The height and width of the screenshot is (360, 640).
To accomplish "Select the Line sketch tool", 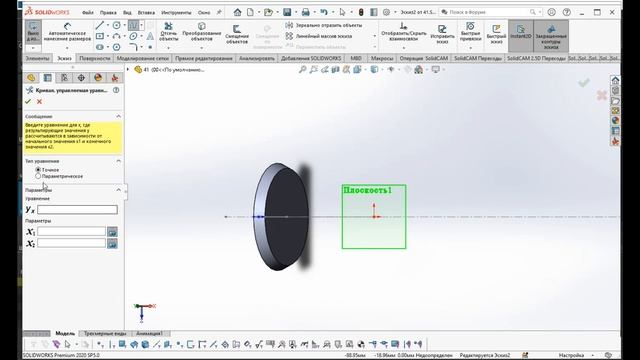I will pyautogui.click(x=100, y=25).
